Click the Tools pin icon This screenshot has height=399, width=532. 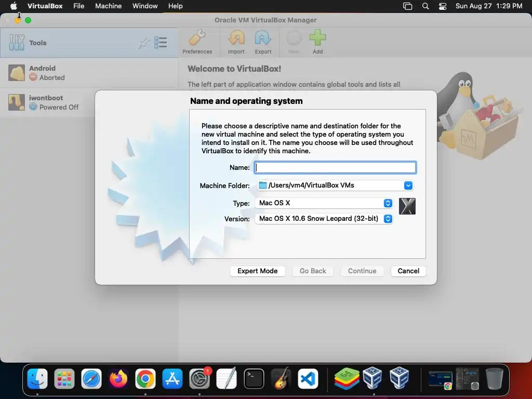[x=144, y=43]
